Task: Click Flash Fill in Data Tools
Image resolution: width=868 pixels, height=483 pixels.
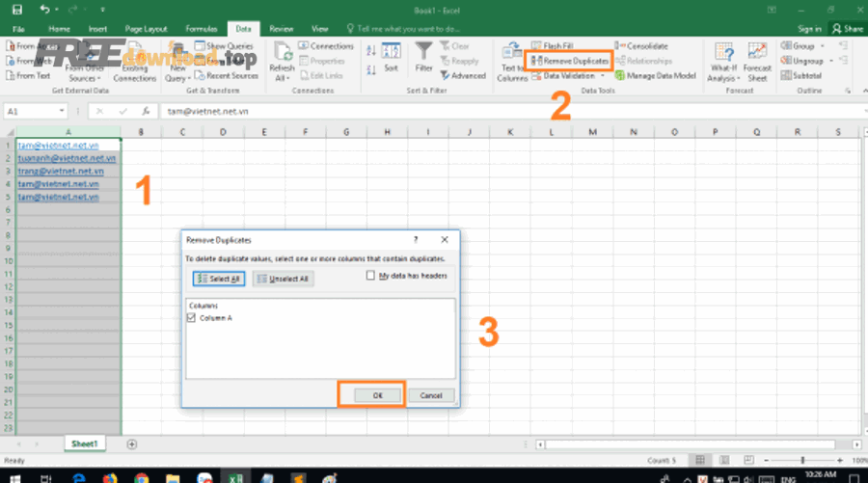Action: click(x=553, y=46)
